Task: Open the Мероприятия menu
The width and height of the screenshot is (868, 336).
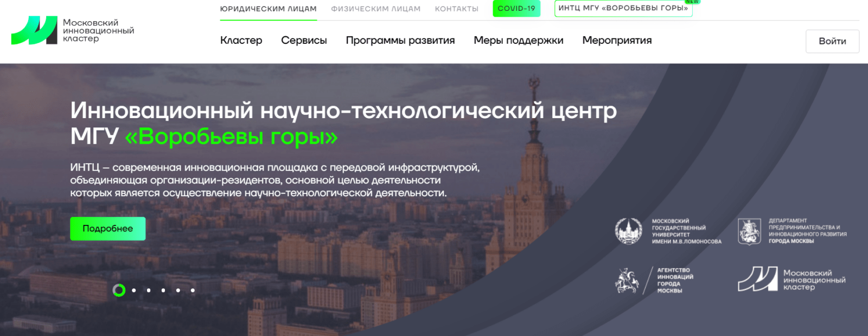Action: click(x=617, y=40)
